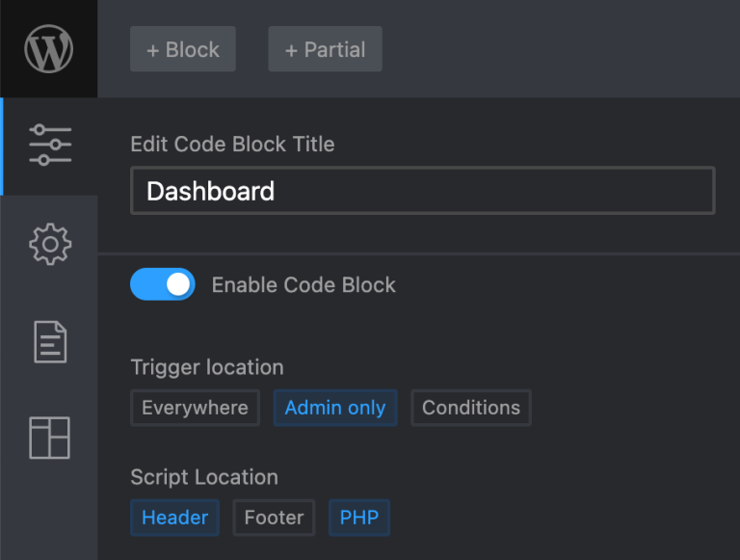This screenshot has width=740, height=560.
Task: Click the Trigger location heading
Action: click(207, 367)
